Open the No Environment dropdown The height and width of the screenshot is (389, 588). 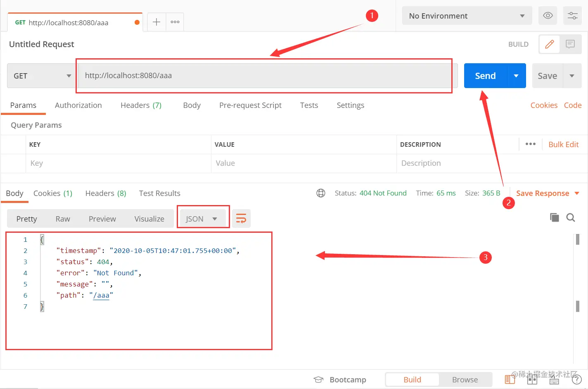pyautogui.click(x=467, y=16)
